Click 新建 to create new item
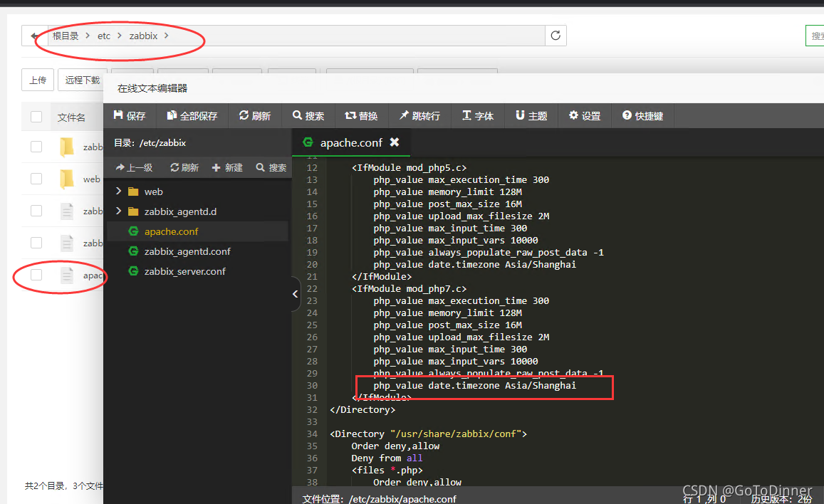Screen dimensions: 824x504 coord(228,167)
